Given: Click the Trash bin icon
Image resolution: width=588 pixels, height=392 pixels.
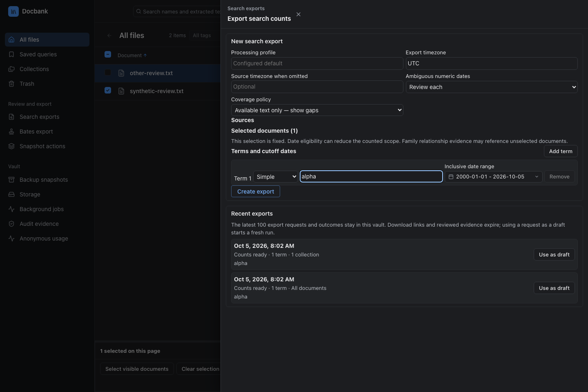Looking at the screenshot, I should click(x=11, y=84).
